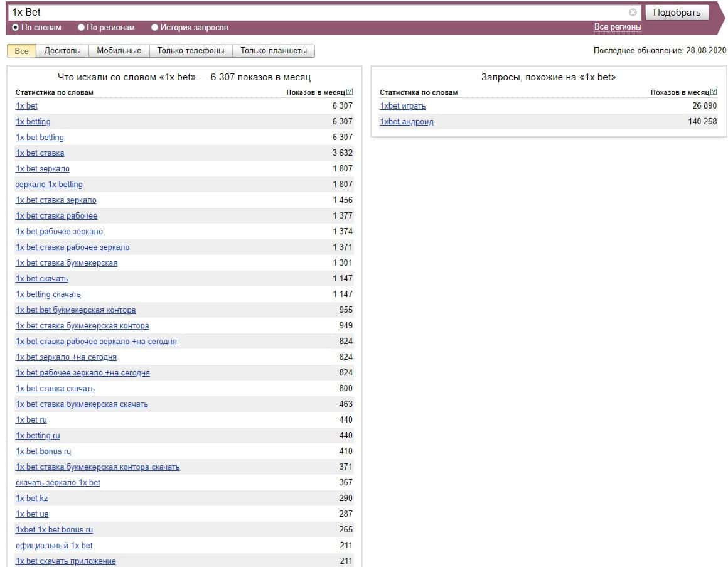Switch to the 'Мобильные' tab

click(x=119, y=51)
